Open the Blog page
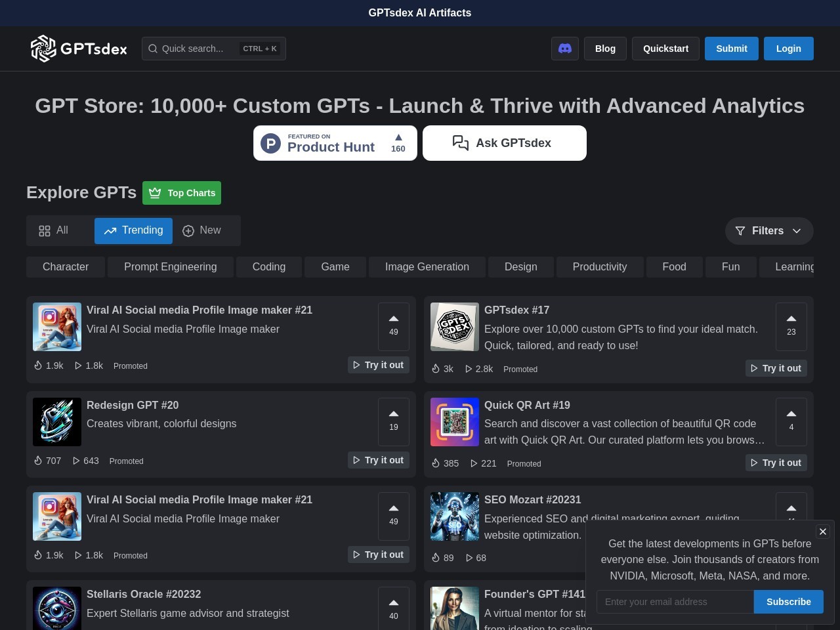Image resolution: width=840 pixels, height=630 pixels. [x=605, y=49]
